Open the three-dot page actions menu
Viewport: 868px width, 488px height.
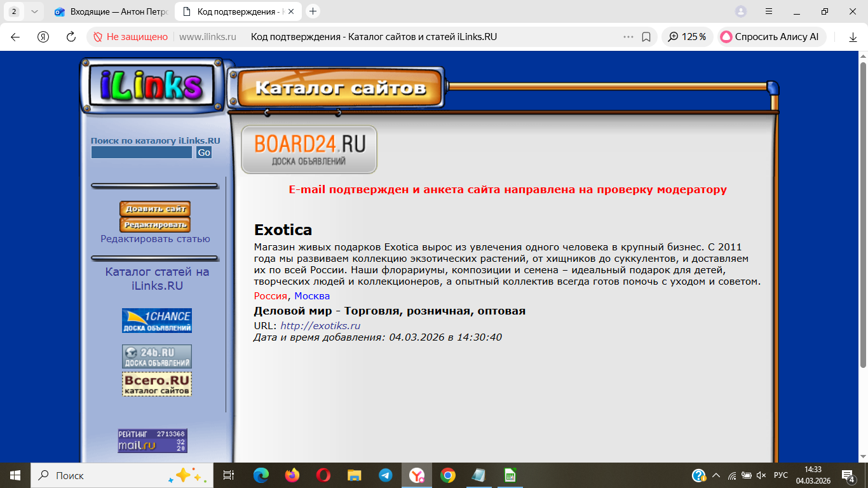[x=628, y=37]
